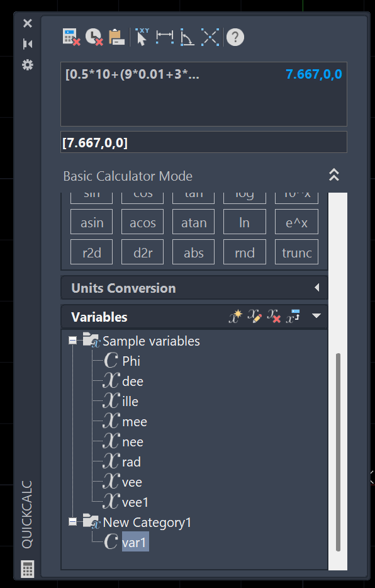Open QuickCalc help

pyautogui.click(x=235, y=37)
